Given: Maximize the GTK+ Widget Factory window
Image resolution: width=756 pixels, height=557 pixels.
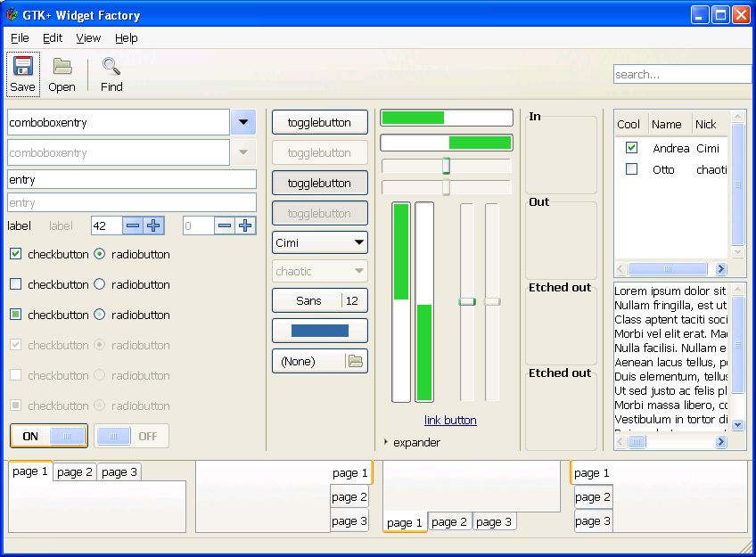Looking at the screenshot, I should point(720,15).
